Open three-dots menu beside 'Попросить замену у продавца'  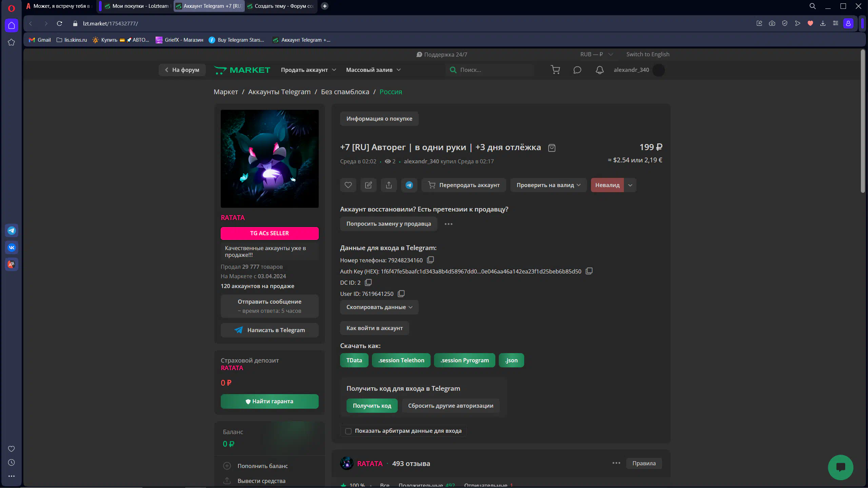tap(449, 224)
